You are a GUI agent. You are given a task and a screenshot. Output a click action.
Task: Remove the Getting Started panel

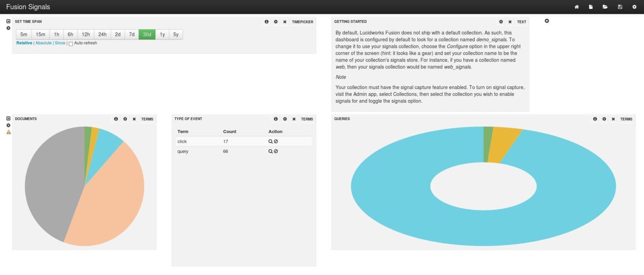510,22
